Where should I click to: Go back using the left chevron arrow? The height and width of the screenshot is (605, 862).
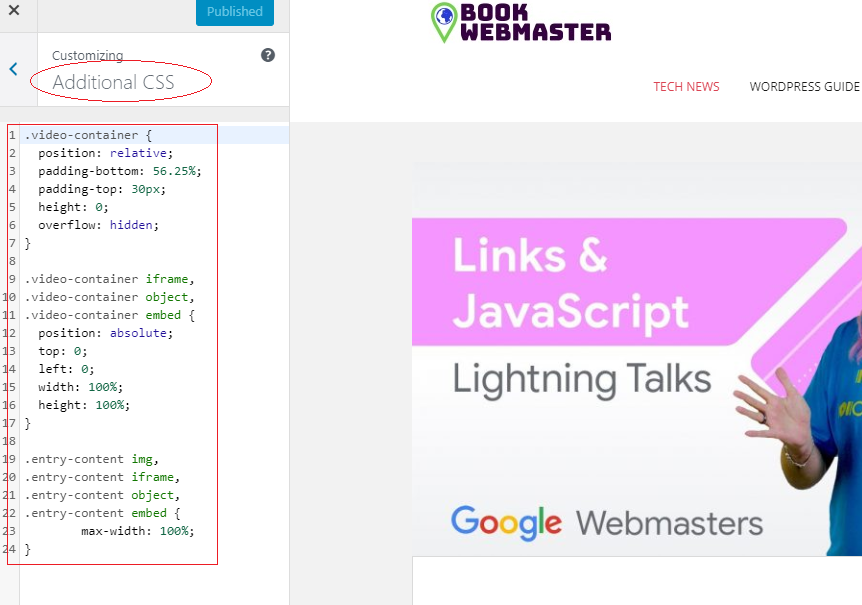click(x=14, y=69)
